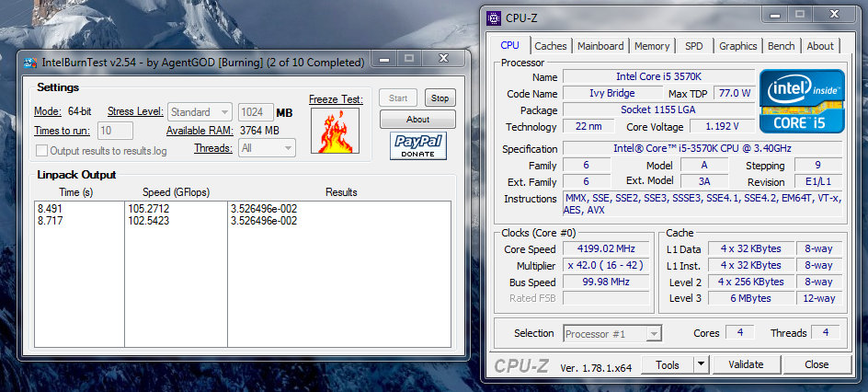Image resolution: width=868 pixels, height=392 pixels.
Task: Open the Threads dropdown in IntelBurnTest
Action: [267, 148]
